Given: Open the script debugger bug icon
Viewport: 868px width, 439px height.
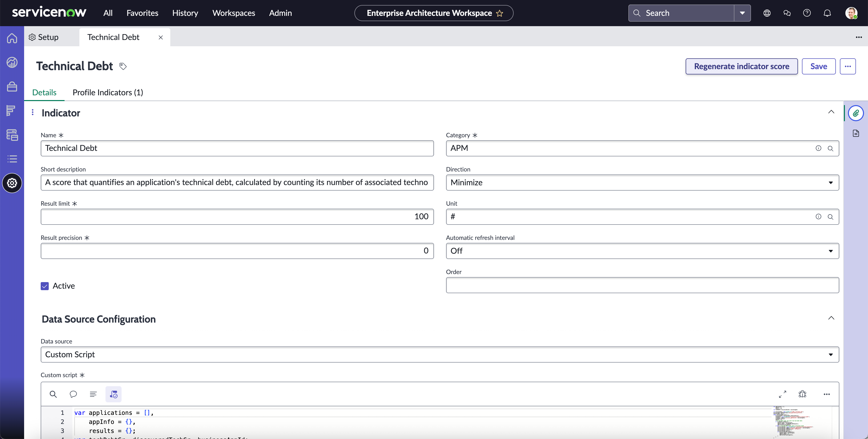Looking at the screenshot, I should point(802,394).
